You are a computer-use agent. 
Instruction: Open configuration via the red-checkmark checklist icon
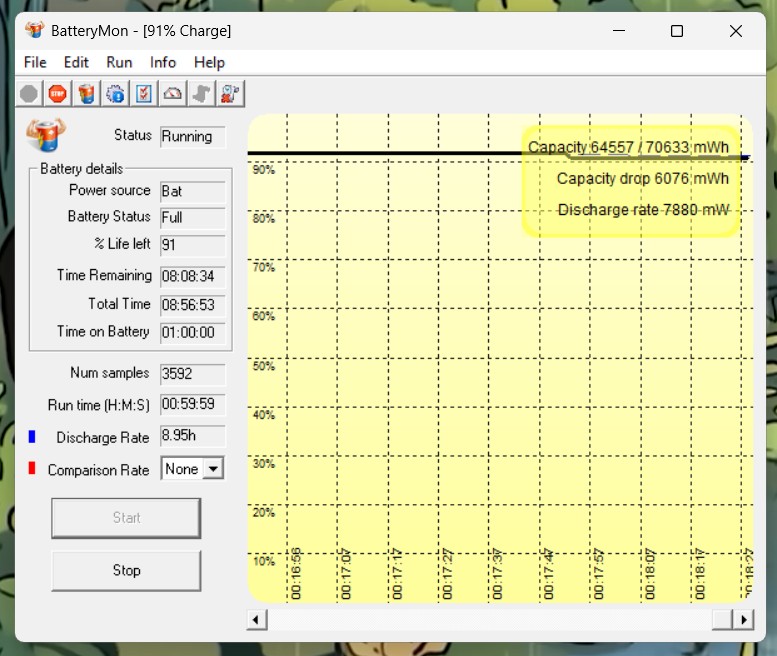click(x=144, y=93)
